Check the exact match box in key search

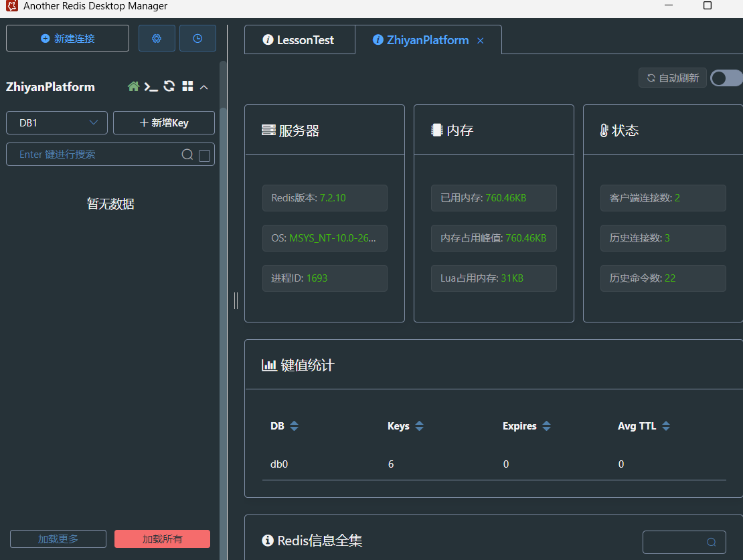pyautogui.click(x=205, y=155)
